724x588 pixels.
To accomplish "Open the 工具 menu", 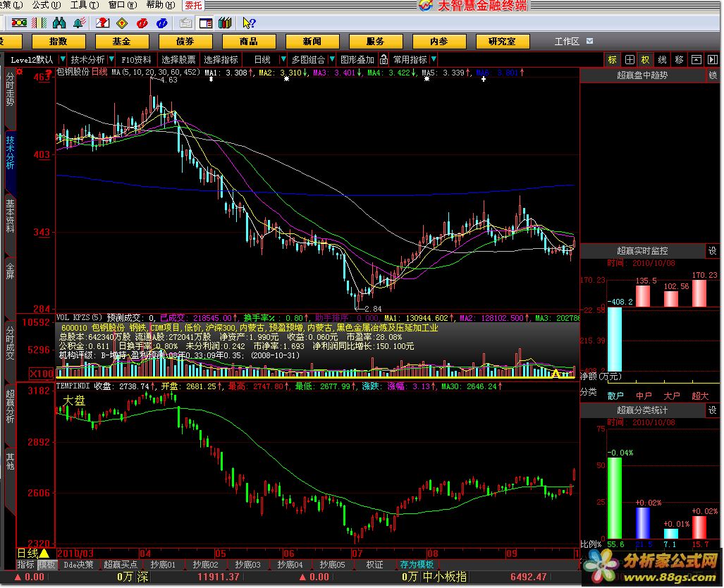I will (85, 5).
